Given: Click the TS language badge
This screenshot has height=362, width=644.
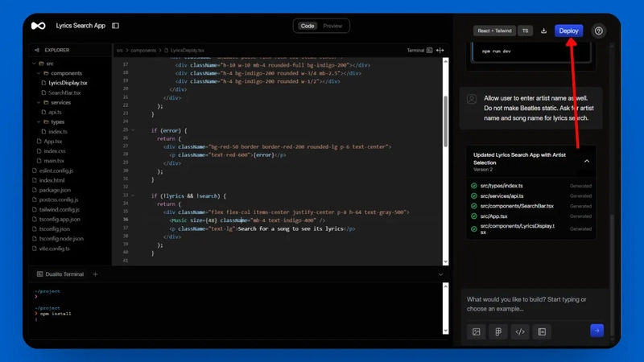Looking at the screenshot, I should point(525,31).
